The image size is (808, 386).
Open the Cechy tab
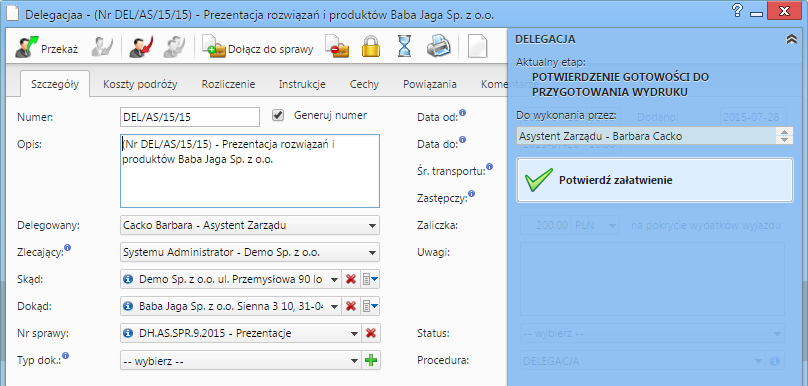pos(364,85)
